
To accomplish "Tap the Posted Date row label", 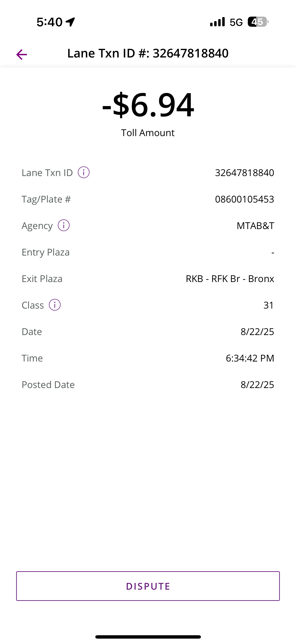I will [48, 385].
